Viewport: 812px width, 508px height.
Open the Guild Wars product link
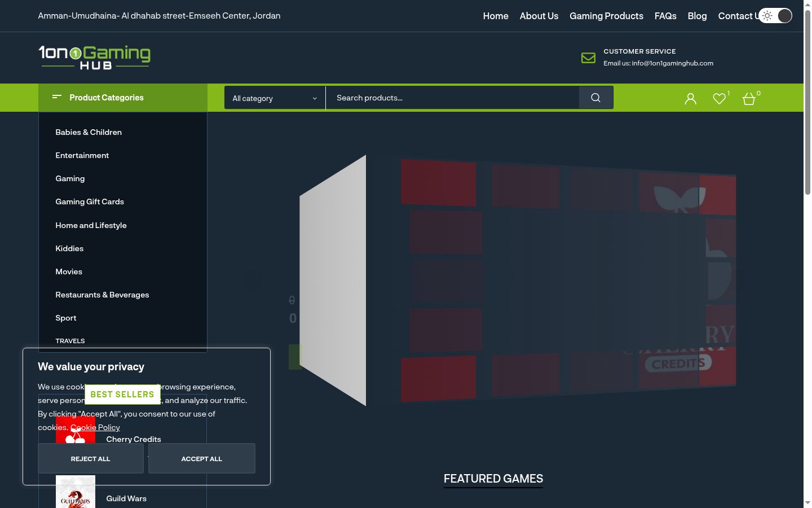[126, 498]
